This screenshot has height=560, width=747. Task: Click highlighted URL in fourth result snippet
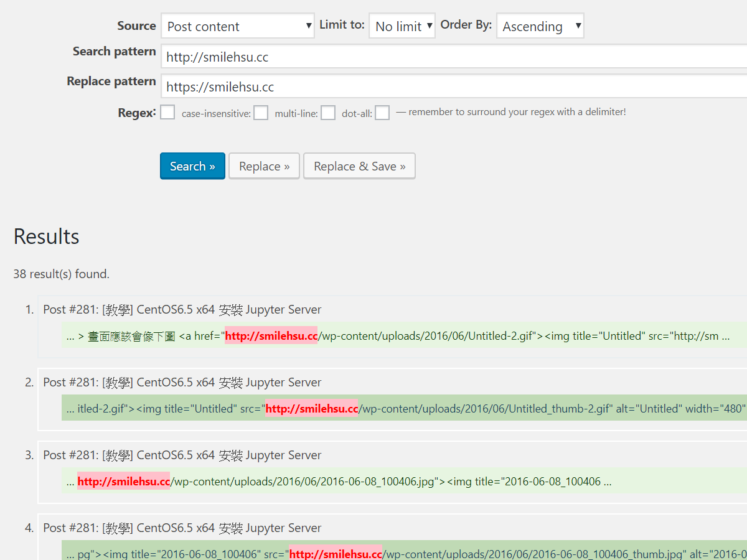335,554
